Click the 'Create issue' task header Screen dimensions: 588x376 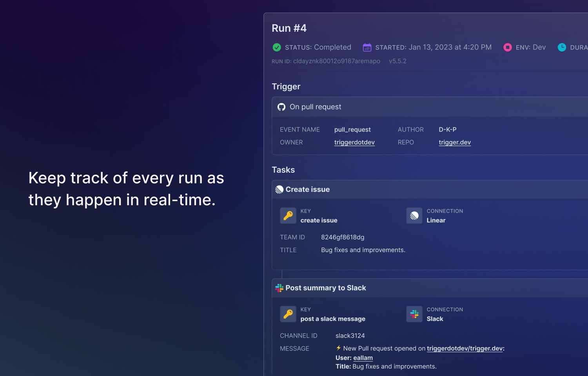tap(430, 190)
